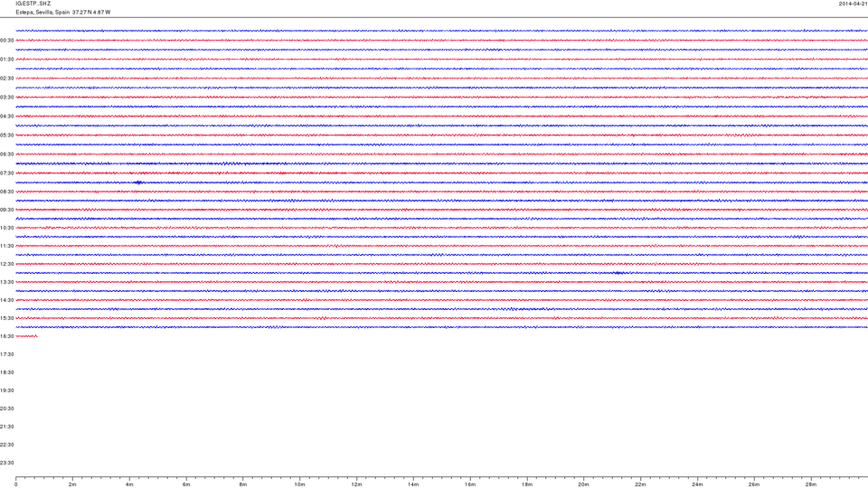This screenshot has height=488, width=868.
Task: Click the 18m tick on the minutes axis
Action: click(527, 484)
